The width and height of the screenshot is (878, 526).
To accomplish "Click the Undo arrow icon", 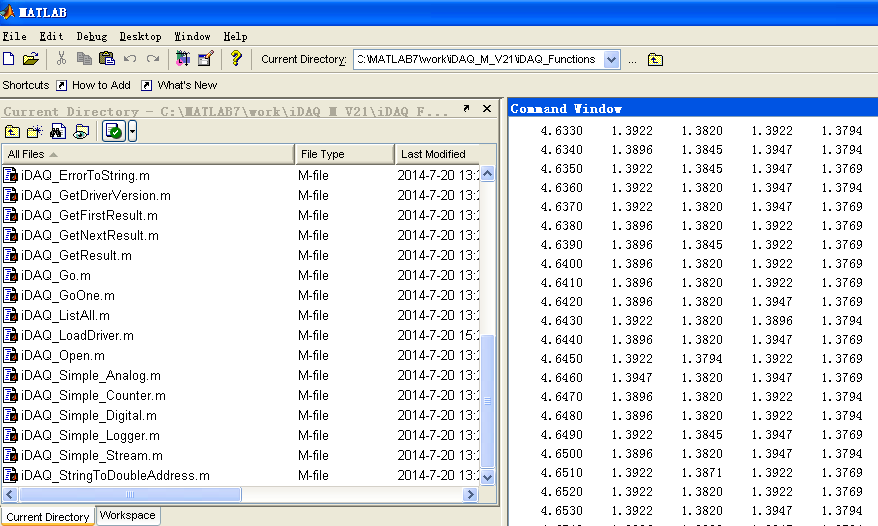I will 130,59.
